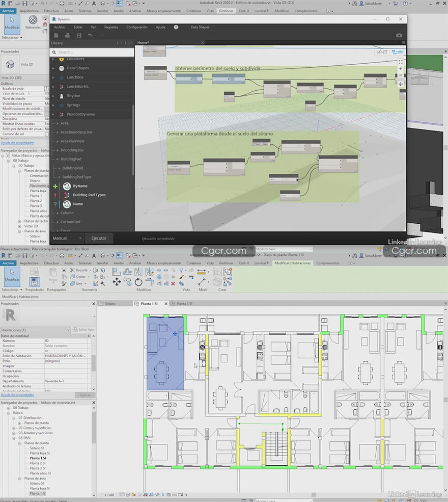Viewport: 448px width, 502px height.
Task: Click Dynamo canvas pan mode icon
Action: [x=400, y=84]
